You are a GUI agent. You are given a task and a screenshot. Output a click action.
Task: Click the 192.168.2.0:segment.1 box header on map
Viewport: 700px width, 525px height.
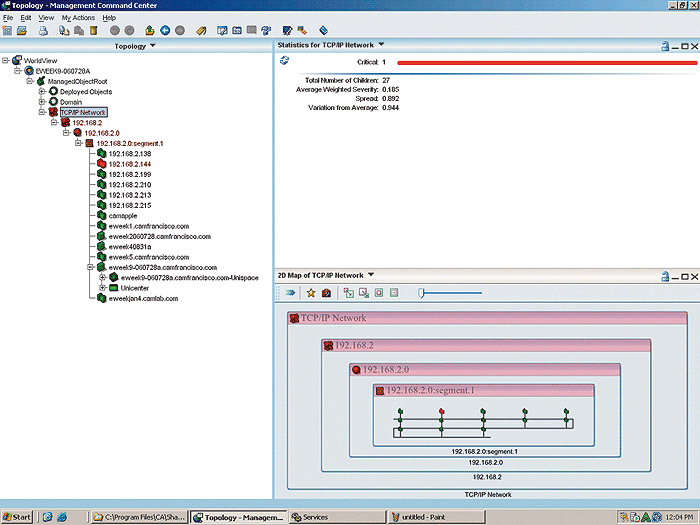click(483, 391)
